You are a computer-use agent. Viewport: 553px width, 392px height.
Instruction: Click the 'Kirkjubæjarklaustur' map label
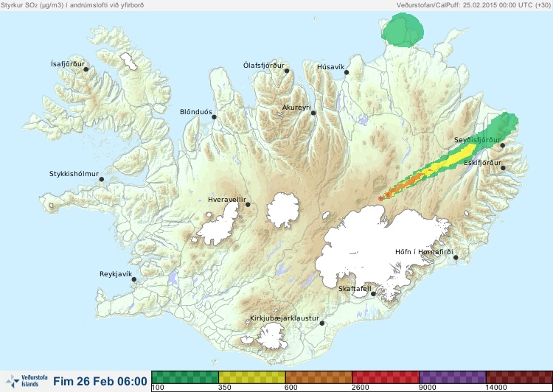[285, 318]
